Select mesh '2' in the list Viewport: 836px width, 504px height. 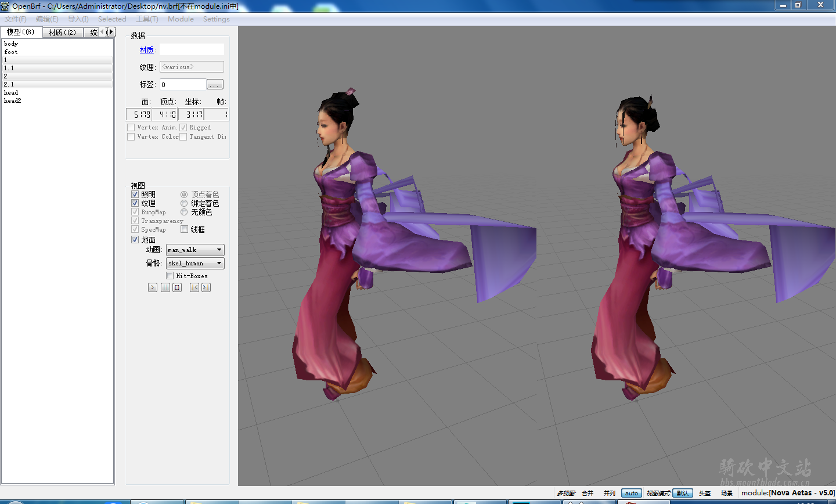click(57, 76)
